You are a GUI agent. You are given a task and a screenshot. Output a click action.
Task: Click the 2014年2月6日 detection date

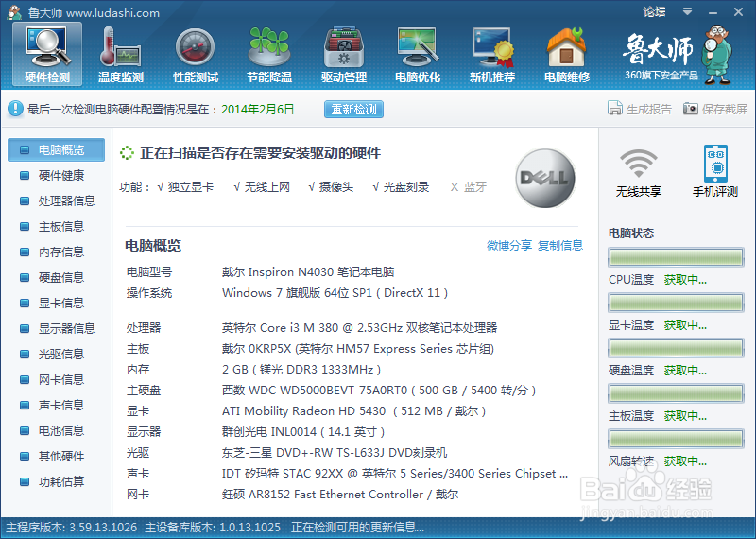(257, 109)
